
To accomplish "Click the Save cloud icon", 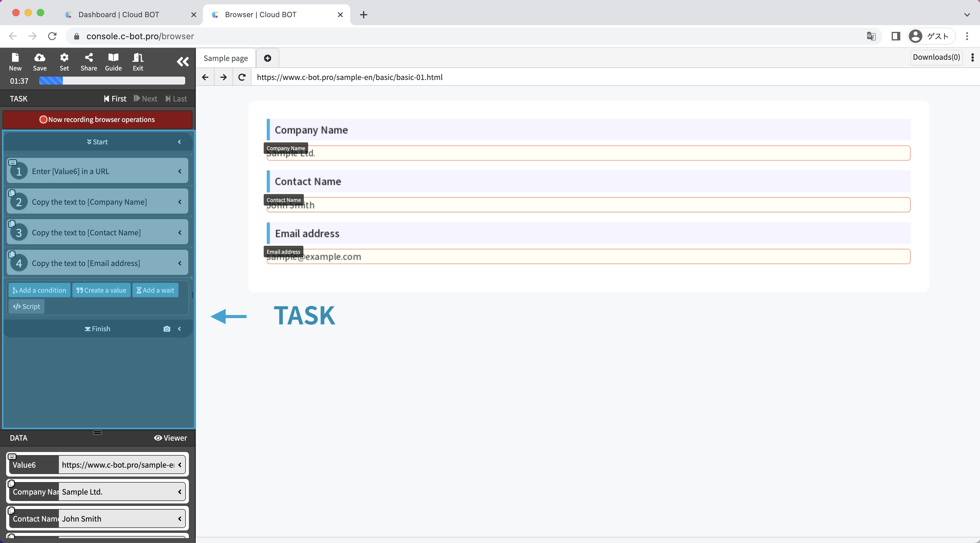I will pos(40,62).
